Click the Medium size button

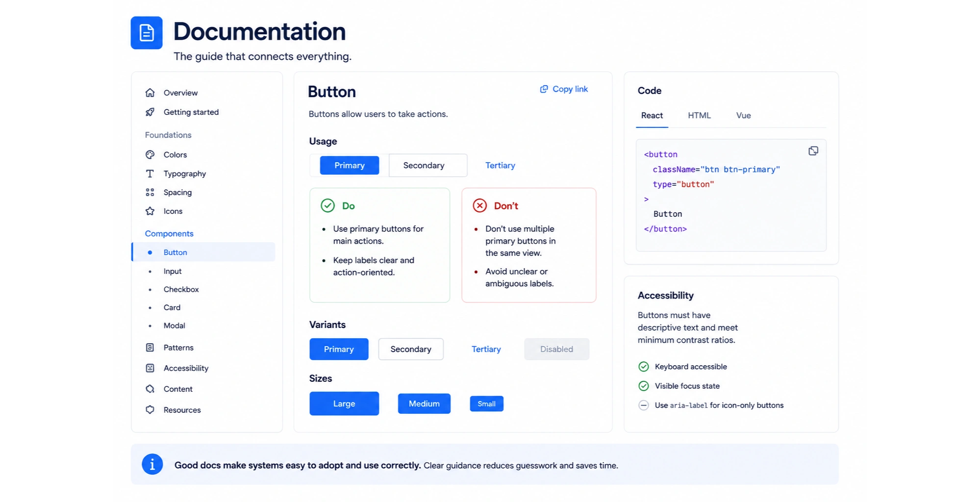pos(424,403)
